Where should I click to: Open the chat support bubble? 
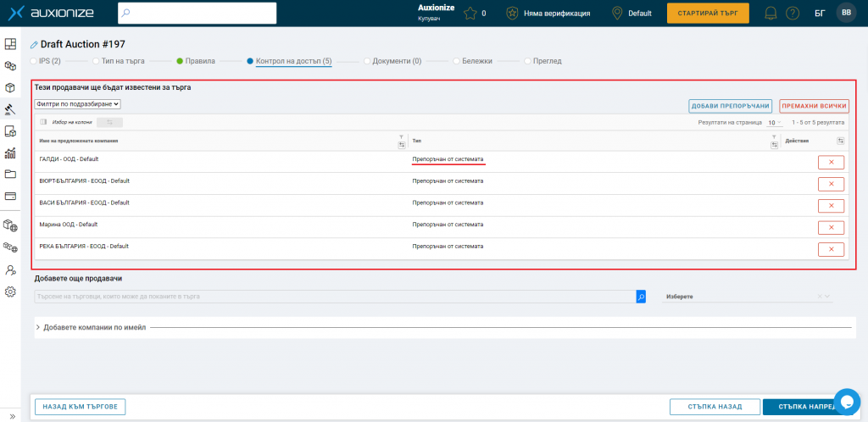pos(846,401)
